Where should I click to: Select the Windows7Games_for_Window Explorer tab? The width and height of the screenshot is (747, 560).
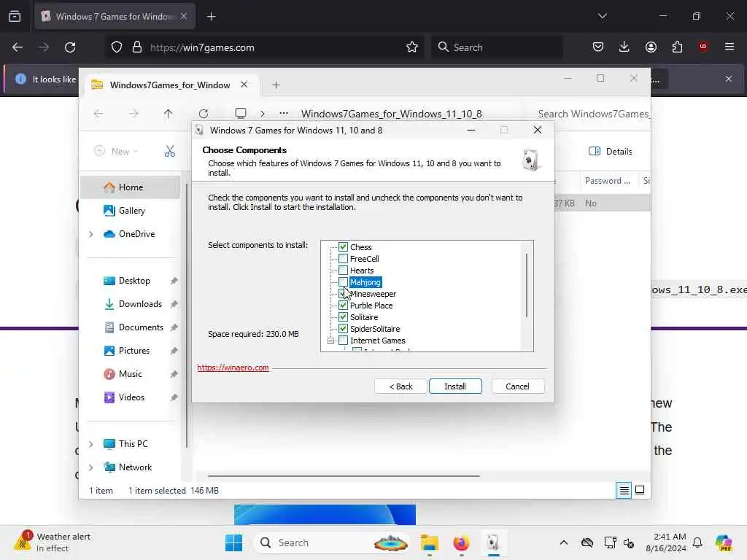click(169, 85)
